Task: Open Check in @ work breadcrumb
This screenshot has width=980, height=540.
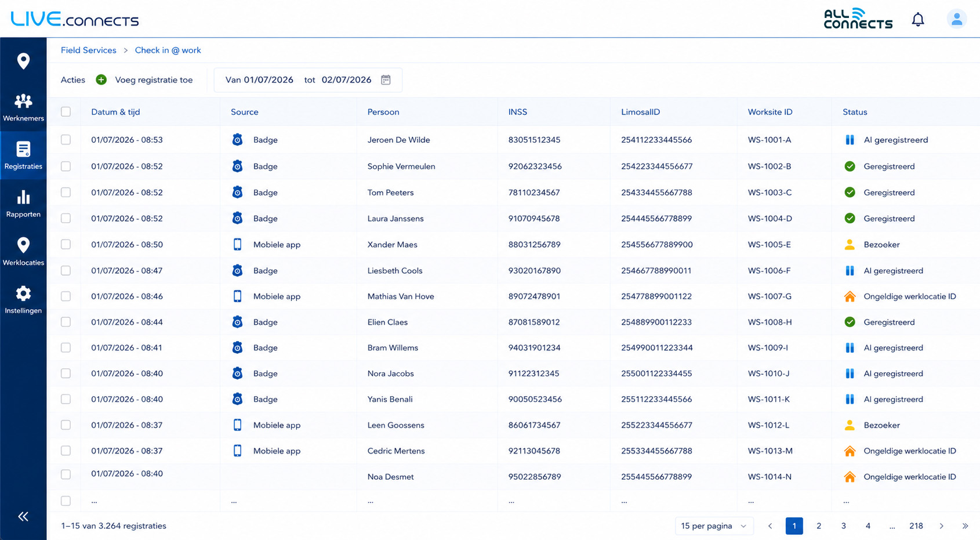Action: tap(168, 50)
